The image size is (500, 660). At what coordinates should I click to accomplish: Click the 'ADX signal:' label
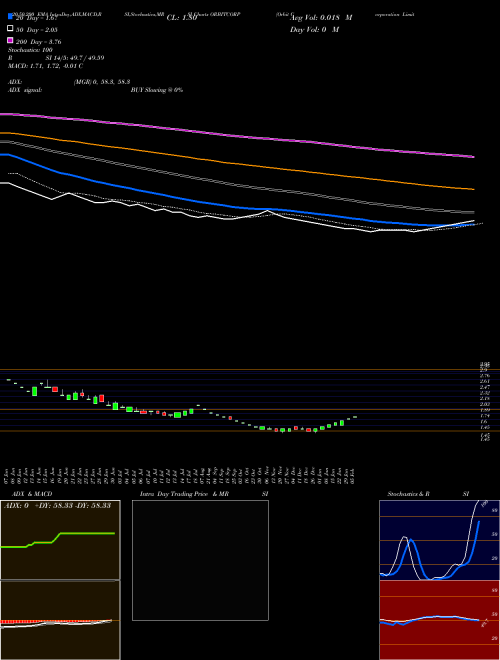25,90
